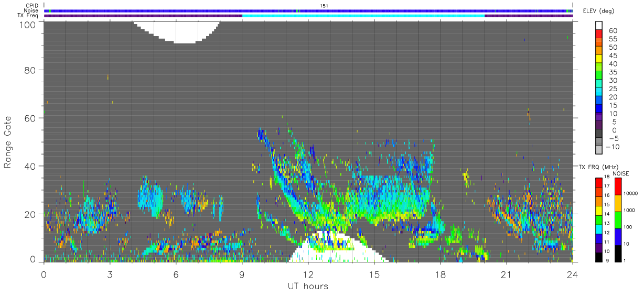Pick the red swatch in TX FRQ bar
Viewport: 644px width, 297px height.
pyautogui.click(x=599, y=182)
